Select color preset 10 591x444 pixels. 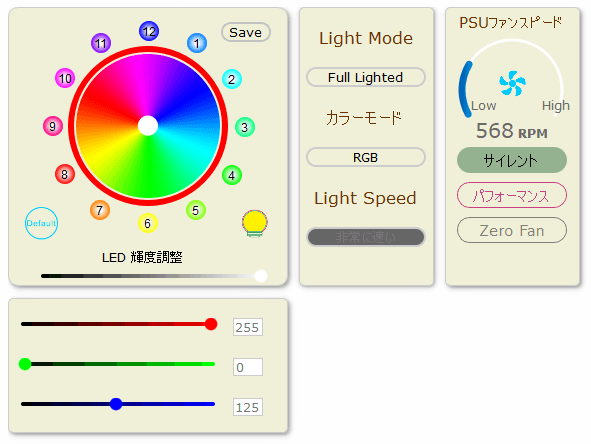click(65, 78)
